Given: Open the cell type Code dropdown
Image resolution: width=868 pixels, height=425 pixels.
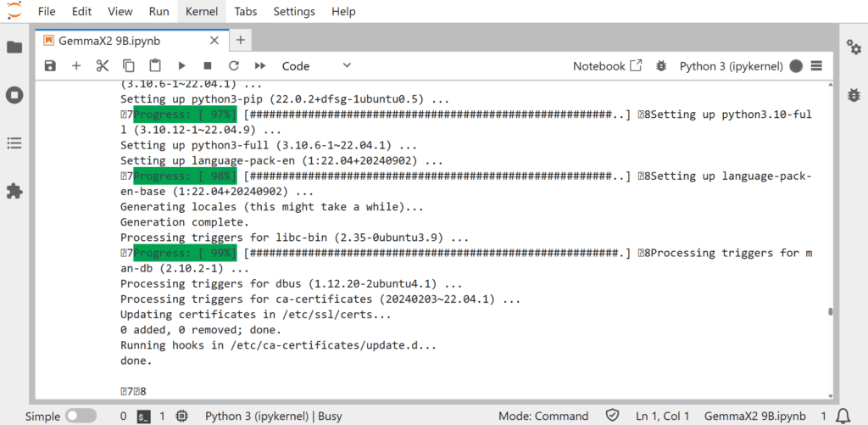Looking at the screenshot, I should [x=316, y=66].
